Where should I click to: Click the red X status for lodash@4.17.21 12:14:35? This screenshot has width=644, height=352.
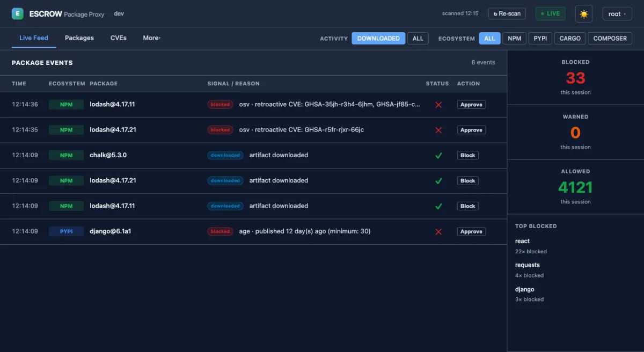(x=438, y=130)
